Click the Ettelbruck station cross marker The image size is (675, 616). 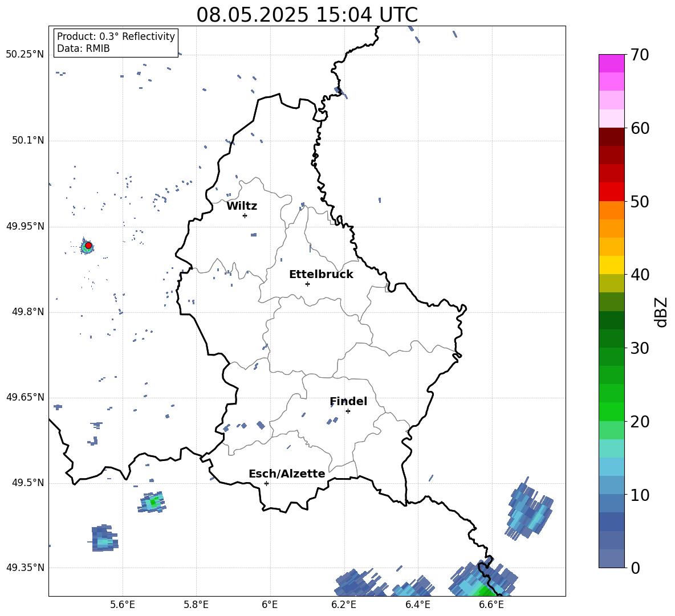point(307,284)
